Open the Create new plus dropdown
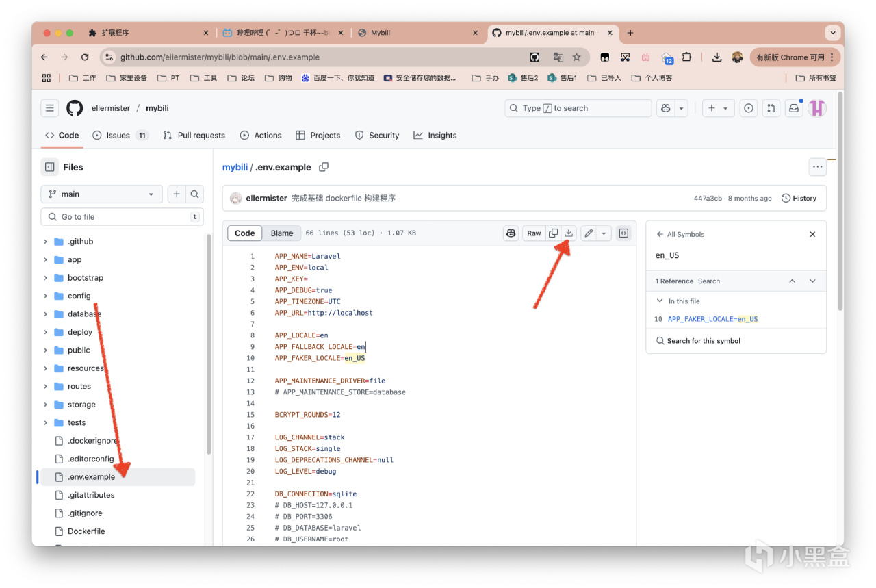Image resolution: width=876 pixels, height=588 pixels. click(718, 108)
